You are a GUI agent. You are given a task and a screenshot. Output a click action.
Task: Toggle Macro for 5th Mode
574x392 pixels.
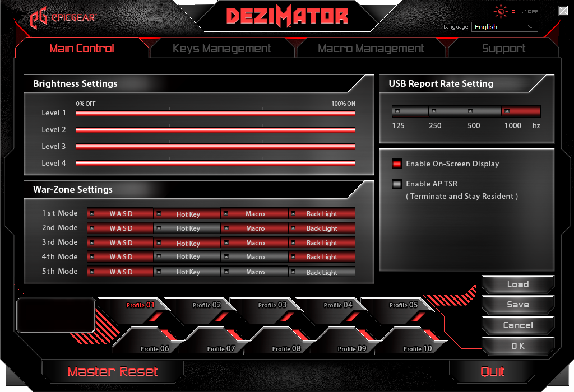coord(254,272)
